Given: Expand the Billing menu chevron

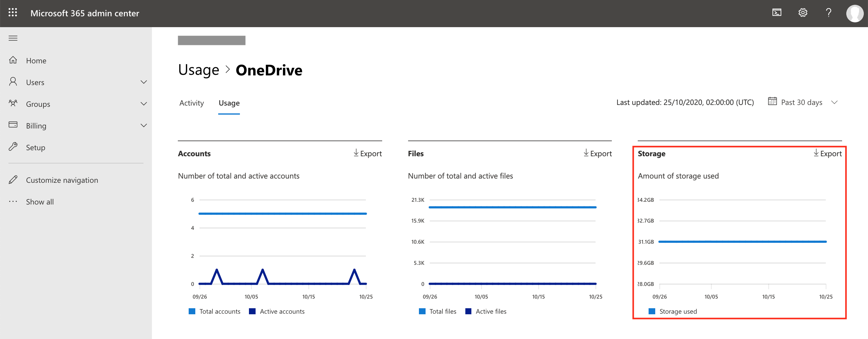Looking at the screenshot, I should tap(143, 125).
